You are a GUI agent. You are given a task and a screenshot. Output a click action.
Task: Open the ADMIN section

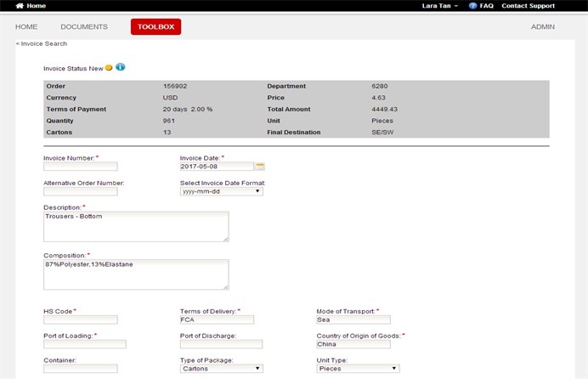coord(542,27)
